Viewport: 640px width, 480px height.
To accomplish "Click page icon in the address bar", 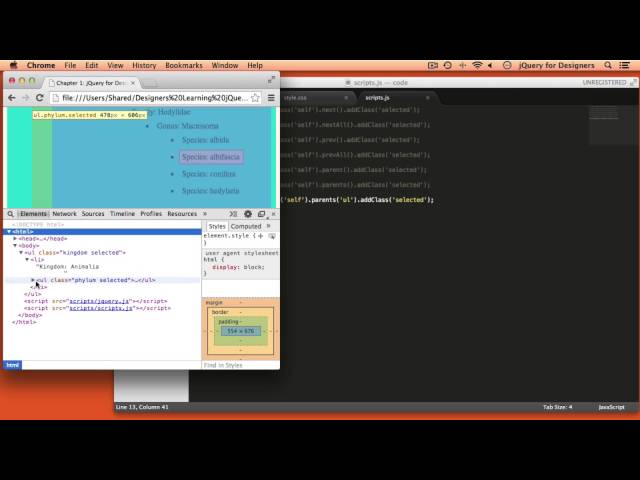I will (56, 98).
